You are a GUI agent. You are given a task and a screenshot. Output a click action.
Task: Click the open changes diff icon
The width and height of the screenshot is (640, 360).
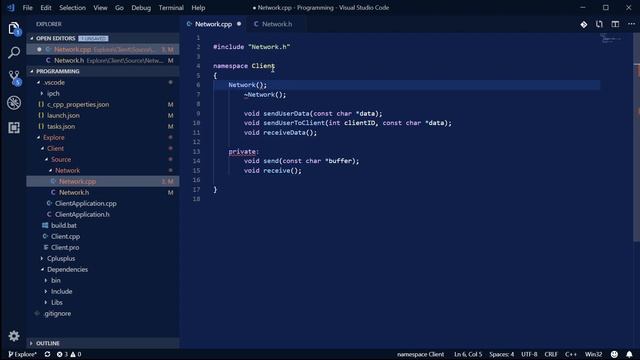click(584, 24)
